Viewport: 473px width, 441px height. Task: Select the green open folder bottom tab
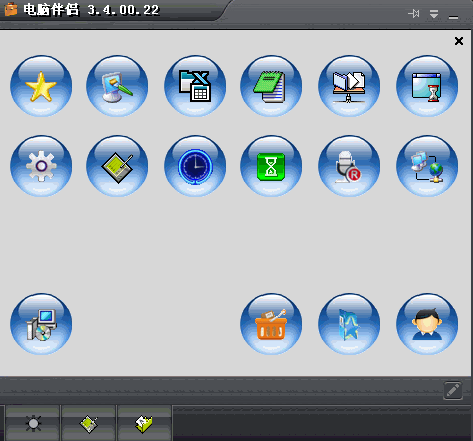[144, 423]
